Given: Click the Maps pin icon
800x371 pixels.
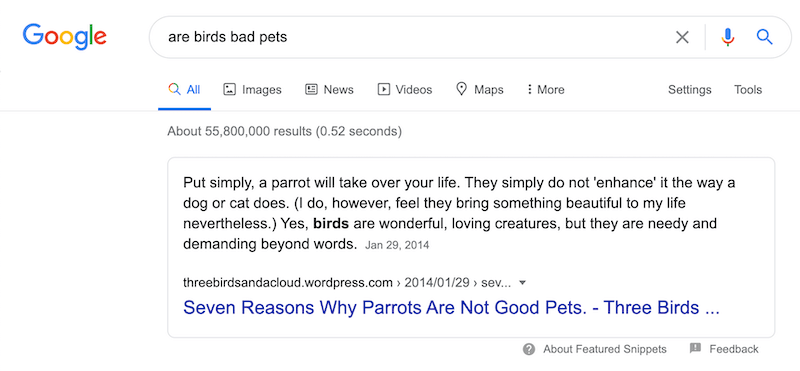Looking at the screenshot, I should click(462, 89).
